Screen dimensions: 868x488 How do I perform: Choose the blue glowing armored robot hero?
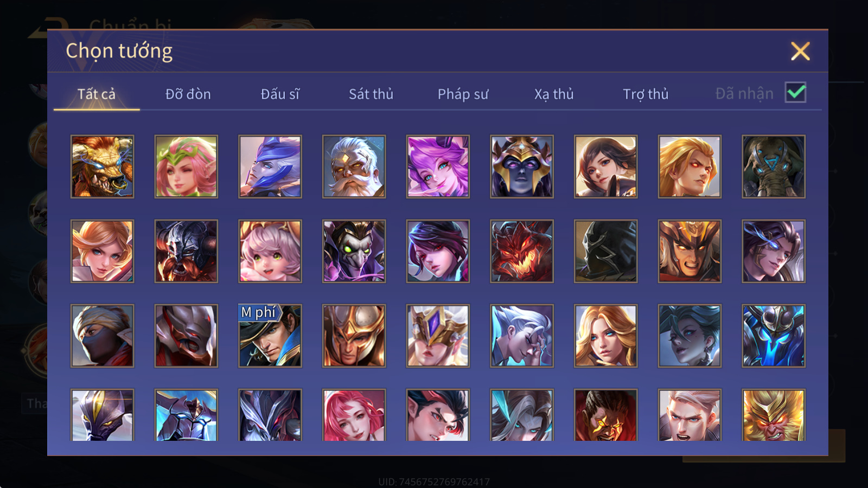[x=773, y=336]
